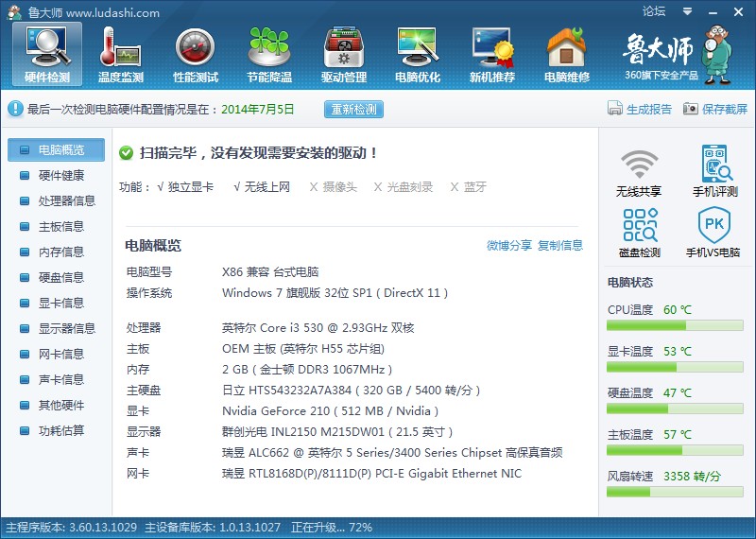Screen dimensions: 756x539
Task: Select 电脑概览 in the sidebar
Action: tap(56, 150)
